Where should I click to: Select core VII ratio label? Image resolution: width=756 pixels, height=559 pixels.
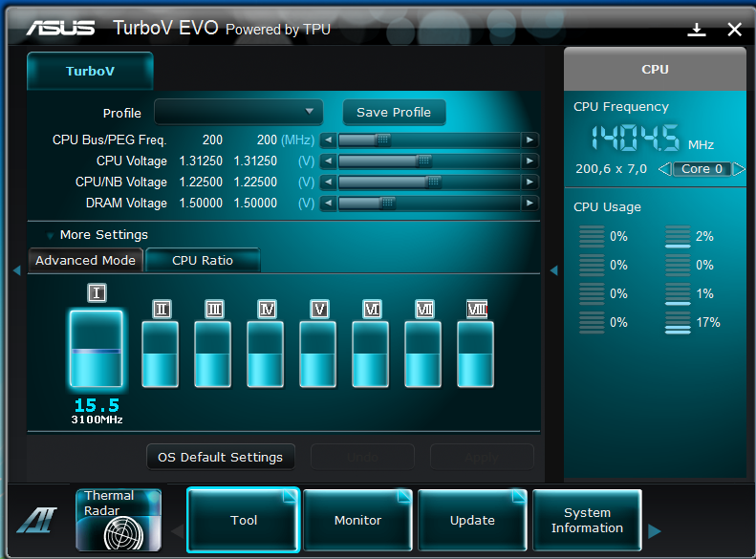tap(424, 309)
